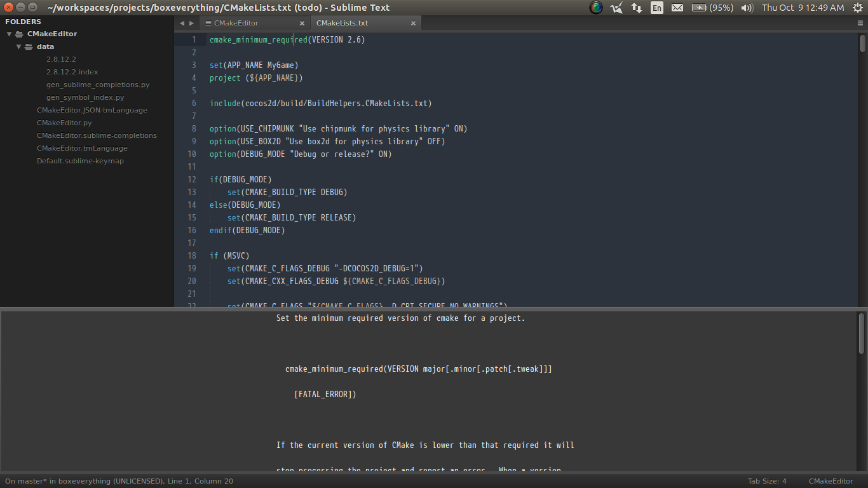Viewport: 868px width, 488px height.
Task: Close the Sublime Text window
Action: click(7, 8)
